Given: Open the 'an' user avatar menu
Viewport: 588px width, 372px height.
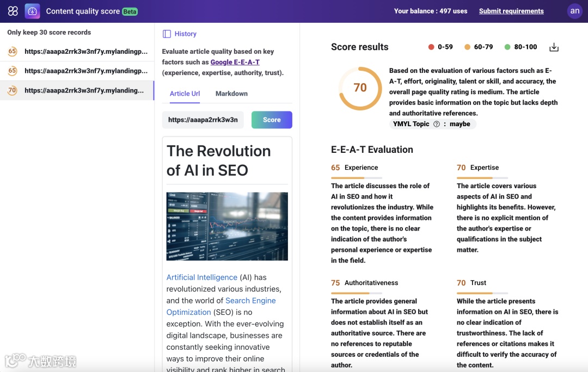Looking at the screenshot, I should [574, 11].
